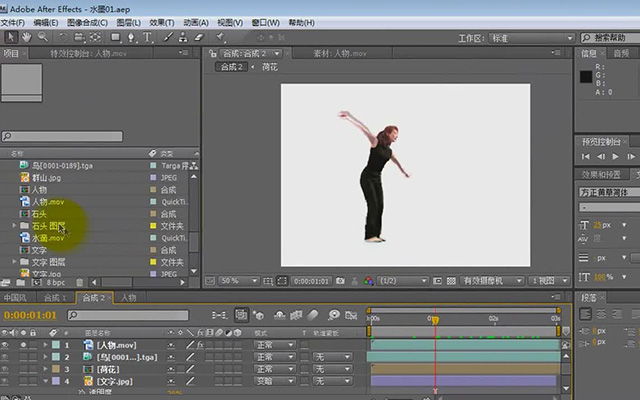Image resolution: width=640 pixels, height=400 pixels.
Task: Select the Zoom magnifier tool
Action: click(x=42, y=38)
